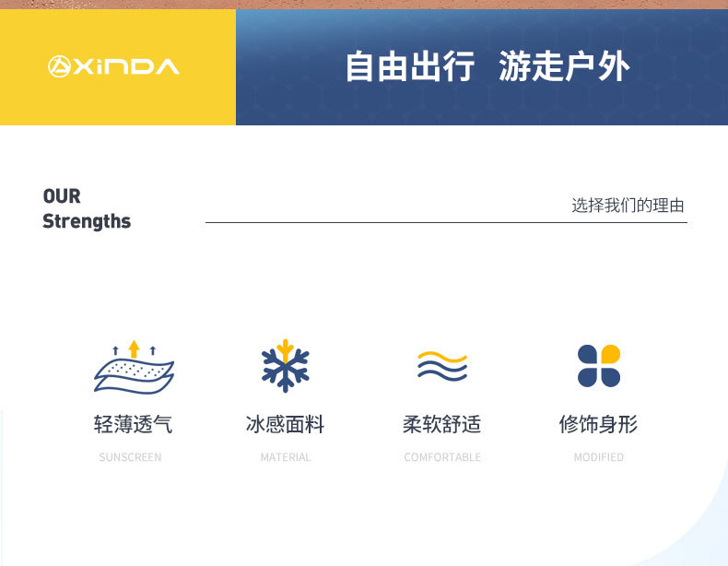Click the 自由出行 headline text

point(409,67)
